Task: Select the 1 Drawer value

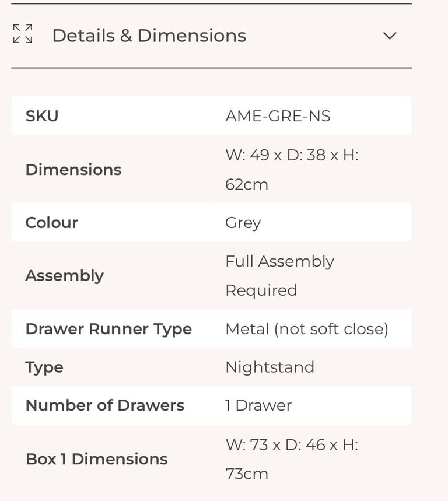Action: [x=258, y=405]
